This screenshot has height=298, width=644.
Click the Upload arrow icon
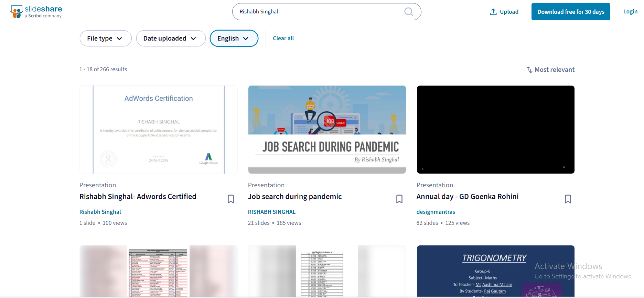[x=493, y=12]
